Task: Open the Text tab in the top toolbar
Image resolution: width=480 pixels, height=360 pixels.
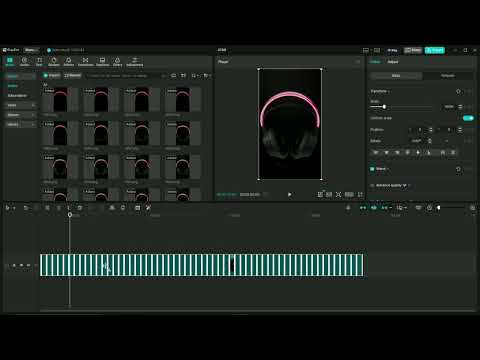Action: click(39, 62)
